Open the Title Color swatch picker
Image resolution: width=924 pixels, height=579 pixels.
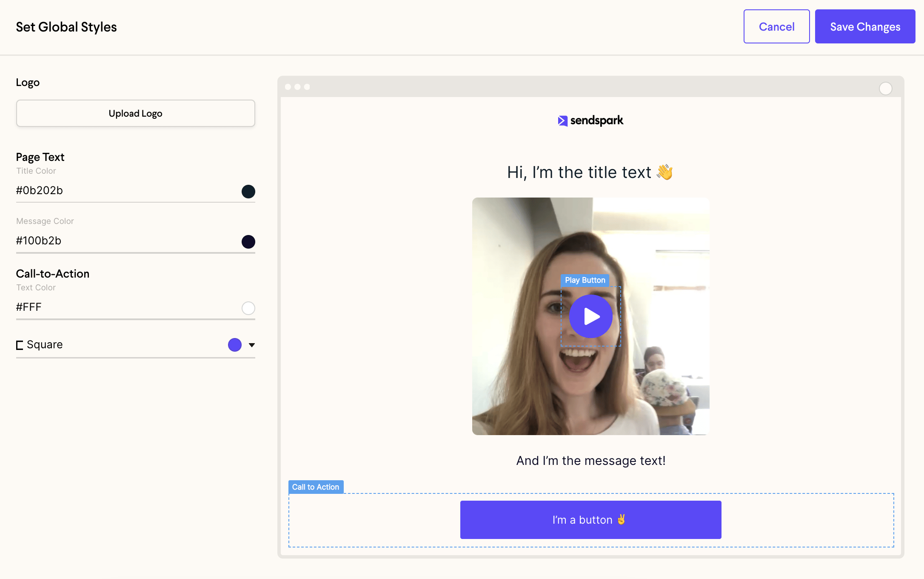tap(248, 192)
